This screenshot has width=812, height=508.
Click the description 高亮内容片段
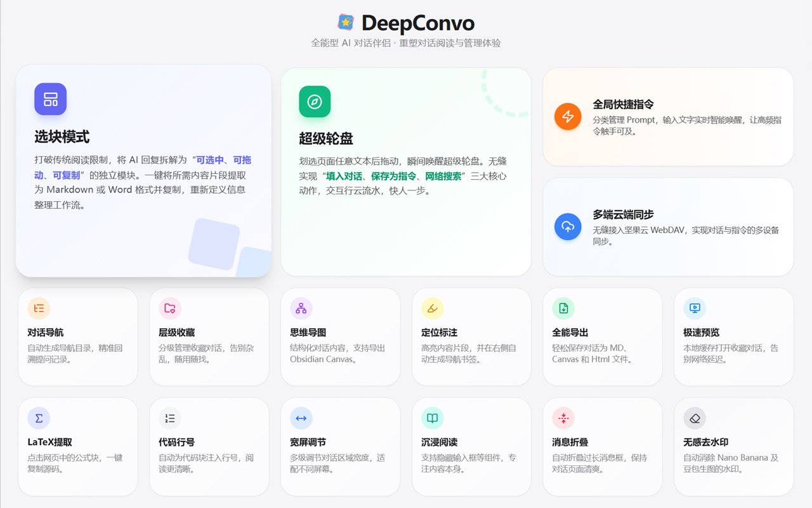coord(469,354)
